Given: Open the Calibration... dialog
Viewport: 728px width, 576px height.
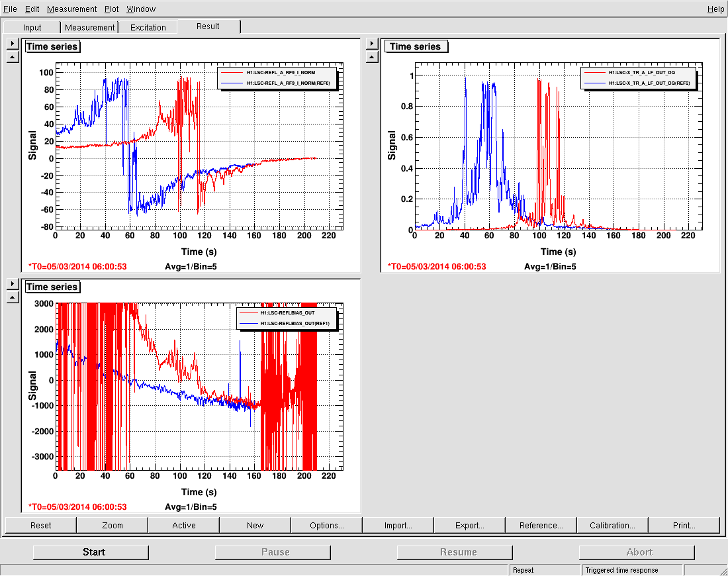Looking at the screenshot, I should tap(613, 526).
